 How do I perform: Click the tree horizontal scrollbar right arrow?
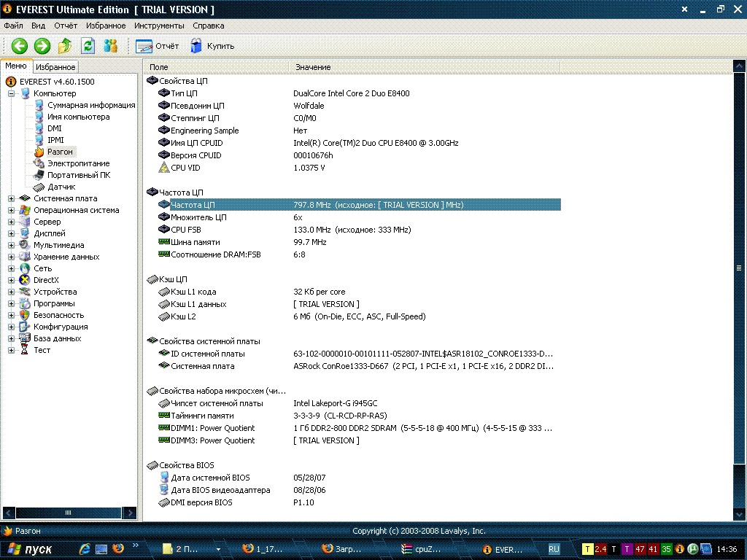point(130,513)
